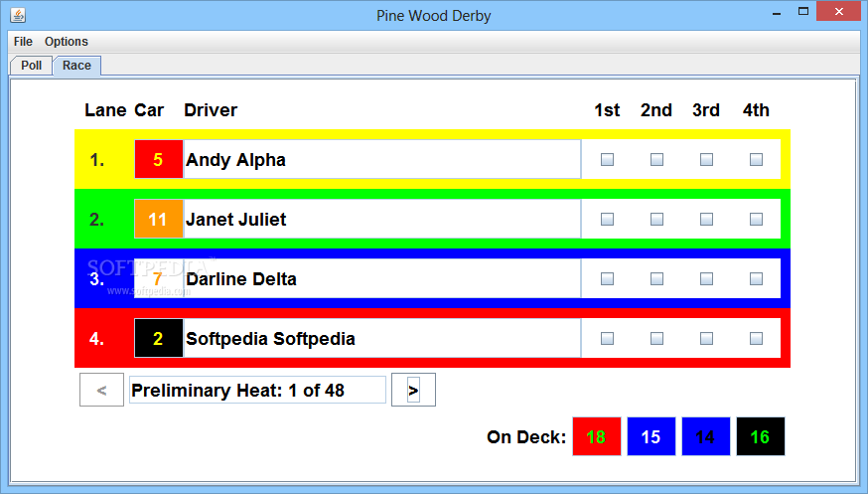The image size is (868, 494).
Task: Open the Options menu
Action: (x=67, y=42)
